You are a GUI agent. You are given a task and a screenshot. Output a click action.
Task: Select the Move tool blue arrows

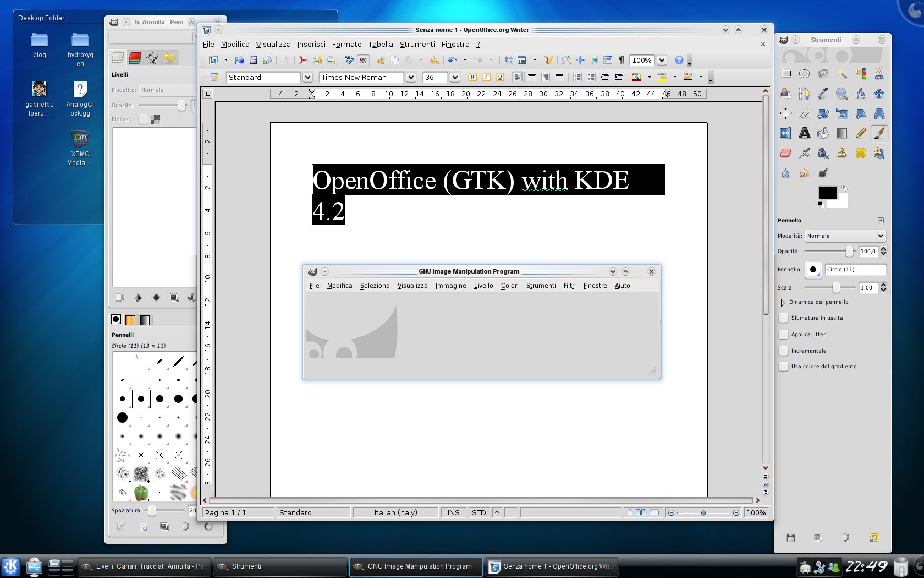[879, 94]
